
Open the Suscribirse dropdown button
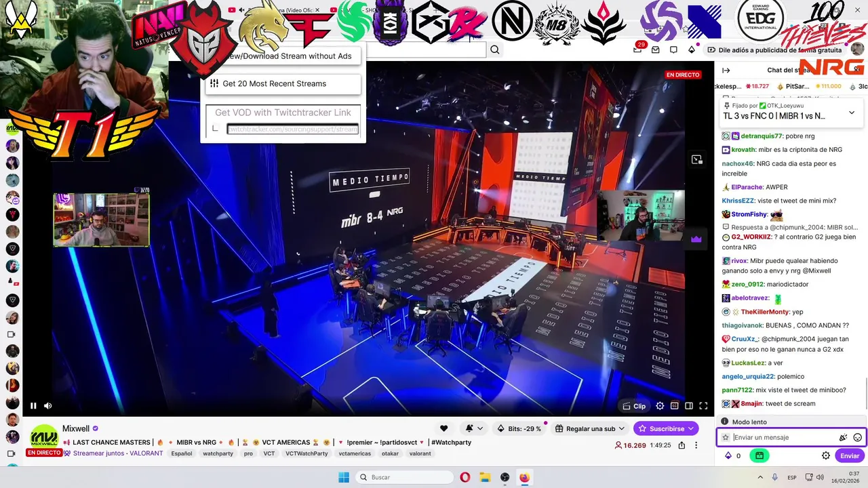[666, 428]
